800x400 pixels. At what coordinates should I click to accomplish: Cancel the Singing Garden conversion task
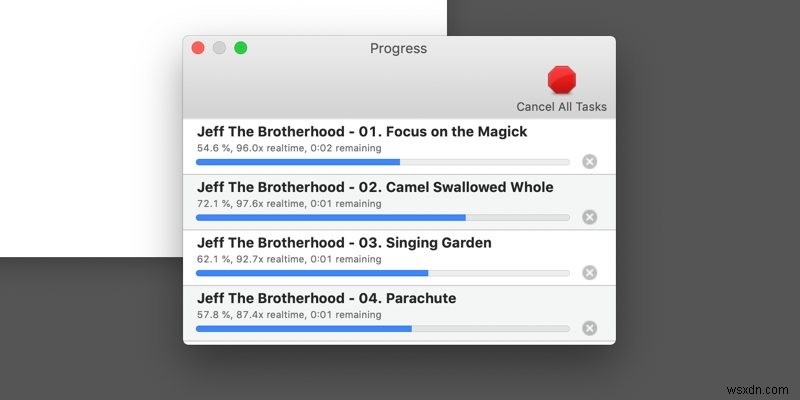coord(589,272)
